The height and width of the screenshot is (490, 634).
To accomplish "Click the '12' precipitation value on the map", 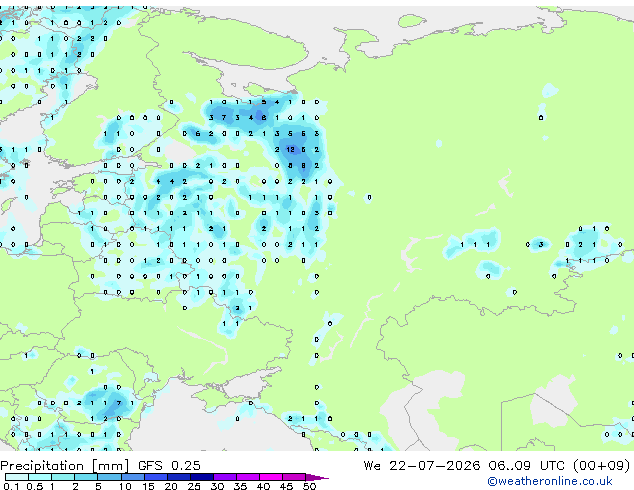I will [x=290, y=150].
